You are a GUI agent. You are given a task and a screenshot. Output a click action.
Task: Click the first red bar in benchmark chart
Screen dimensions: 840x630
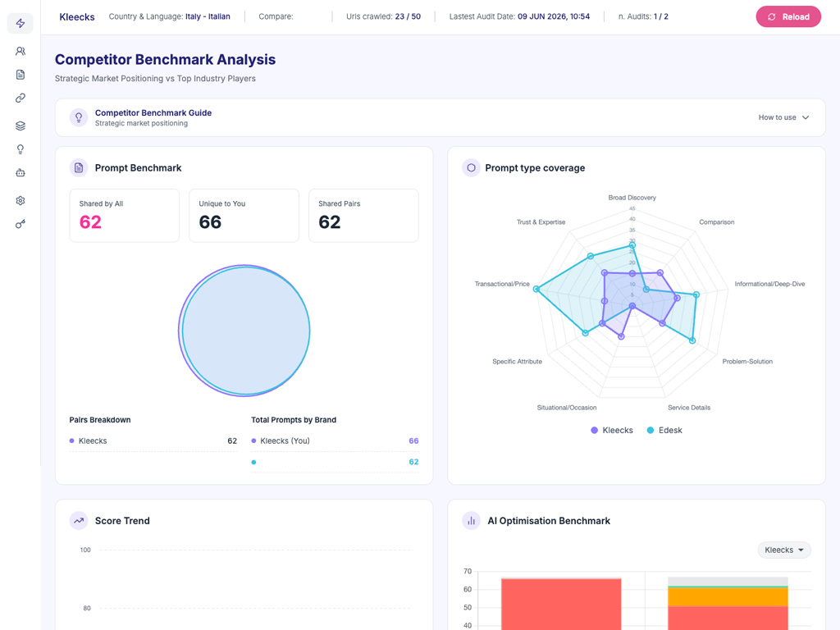coord(561,605)
